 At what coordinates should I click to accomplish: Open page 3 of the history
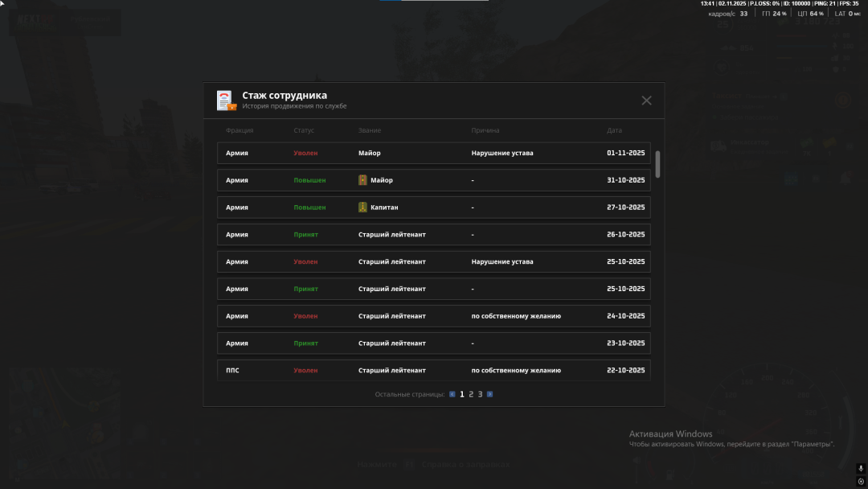click(481, 394)
